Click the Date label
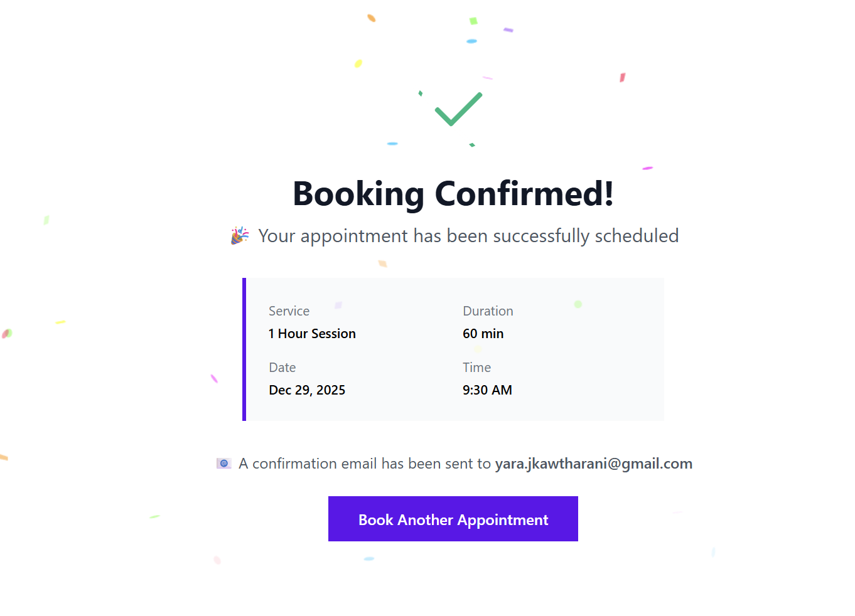855x616 pixels. tap(282, 368)
